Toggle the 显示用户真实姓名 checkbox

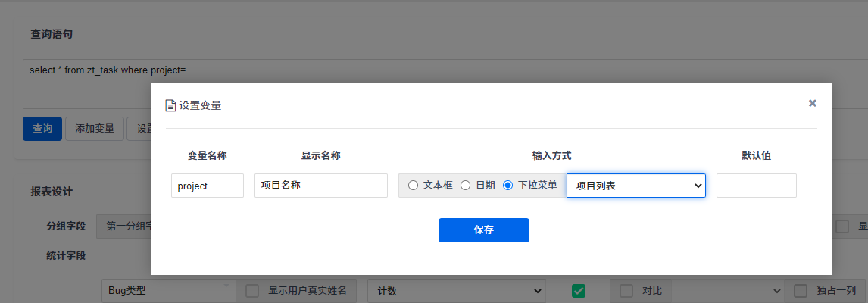(x=252, y=290)
